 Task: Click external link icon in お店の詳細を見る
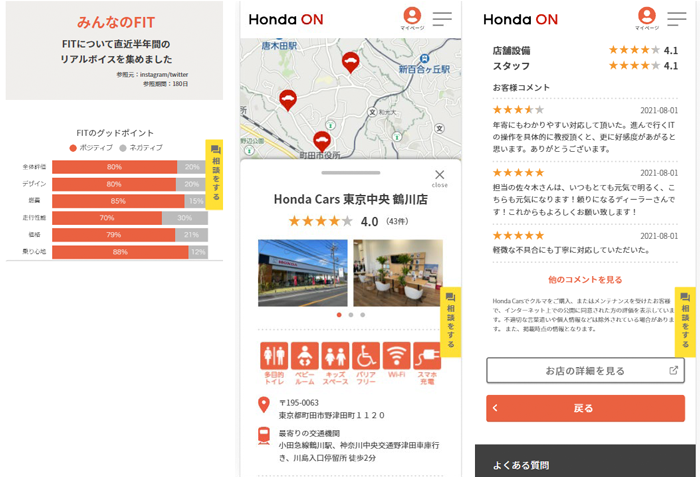pyautogui.click(x=673, y=370)
